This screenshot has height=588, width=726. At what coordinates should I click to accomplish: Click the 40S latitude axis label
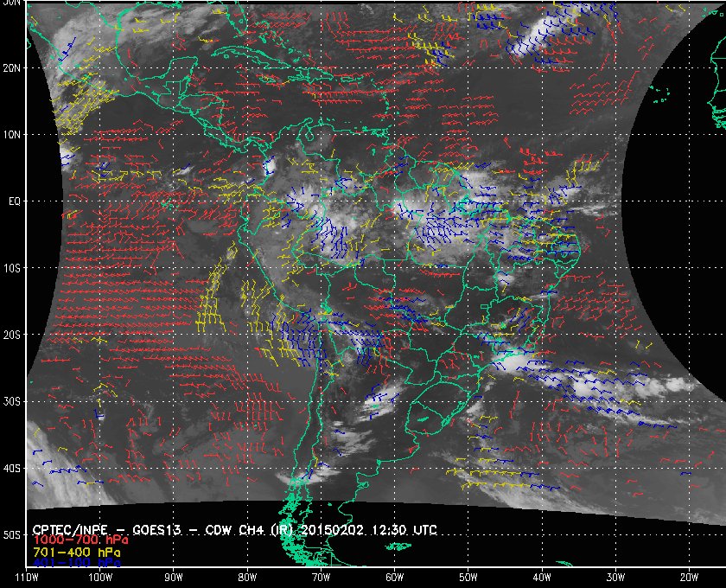click(x=12, y=468)
